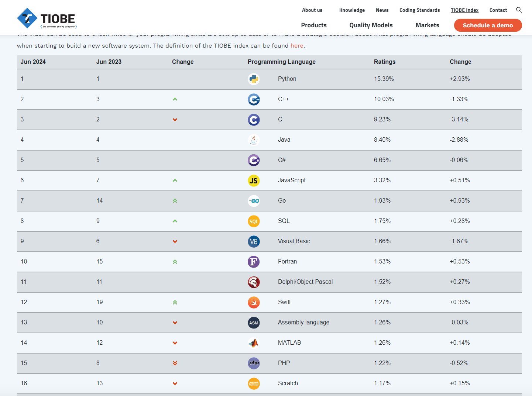Open the TIOBE definition via the here link
The image size is (532, 396).
tap(297, 45)
